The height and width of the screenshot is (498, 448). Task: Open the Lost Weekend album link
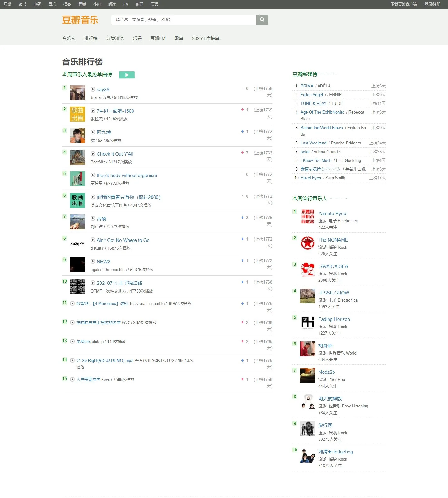pos(314,143)
